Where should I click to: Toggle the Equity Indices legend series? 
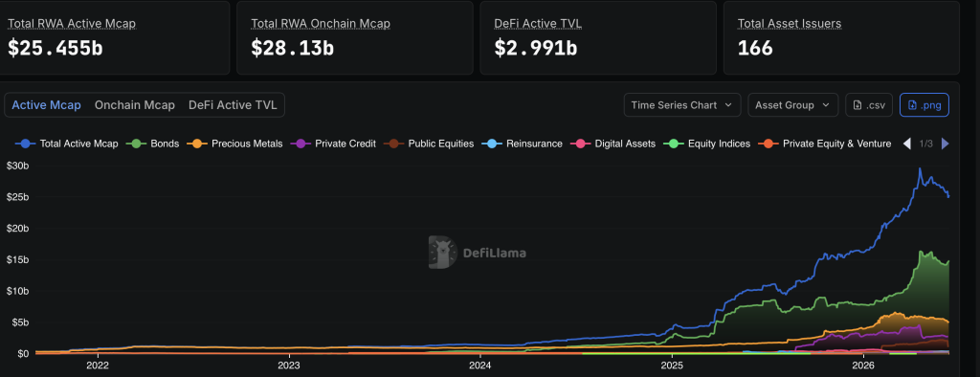click(707, 144)
